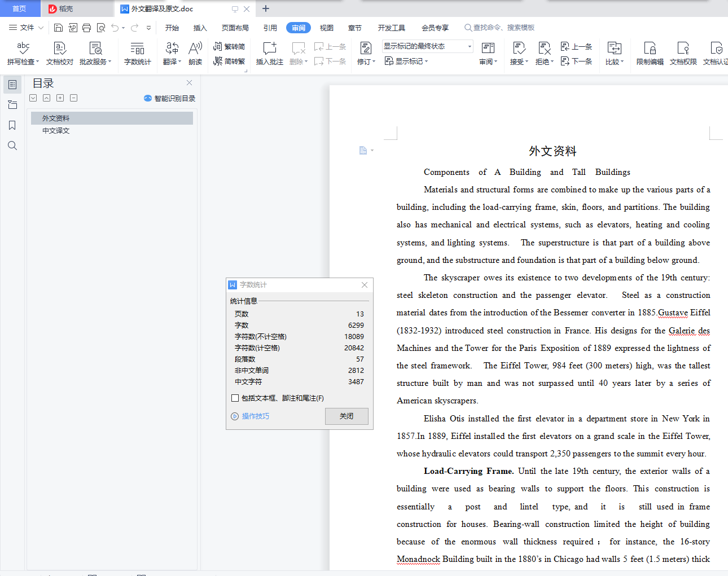Open a new tab with the plus button
The image size is (728, 576).
point(266,8)
